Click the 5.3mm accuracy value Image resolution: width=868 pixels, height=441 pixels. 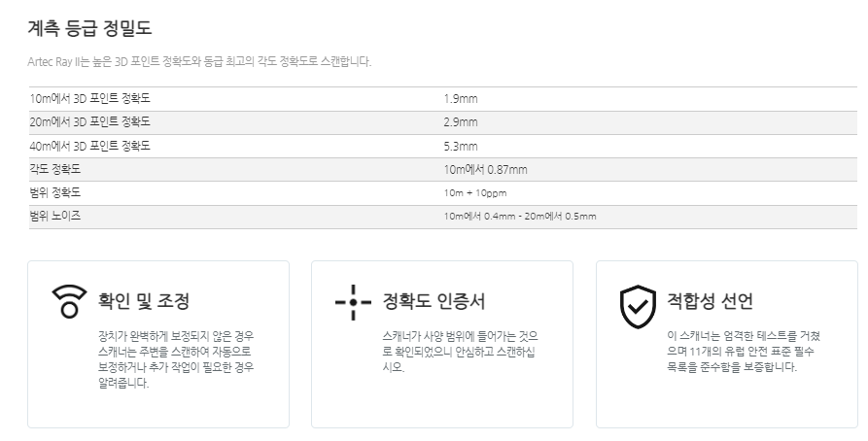click(x=461, y=147)
